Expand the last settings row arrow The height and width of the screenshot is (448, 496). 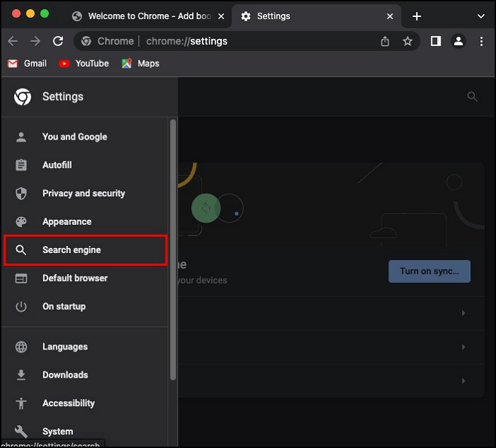point(463,381)
